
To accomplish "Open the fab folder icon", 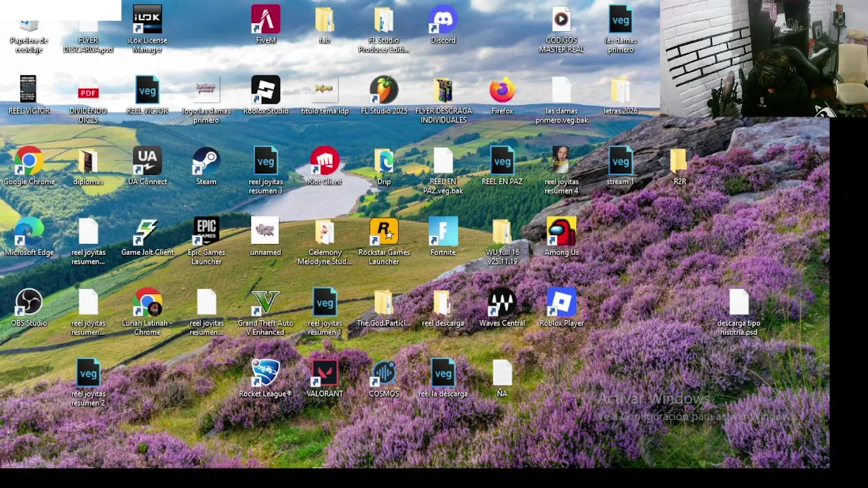I will 325,20.
